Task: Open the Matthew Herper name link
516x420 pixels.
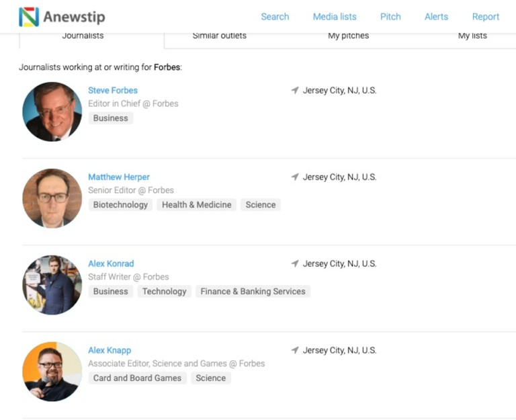Action: pyautogui.click(x=119, y=177)
